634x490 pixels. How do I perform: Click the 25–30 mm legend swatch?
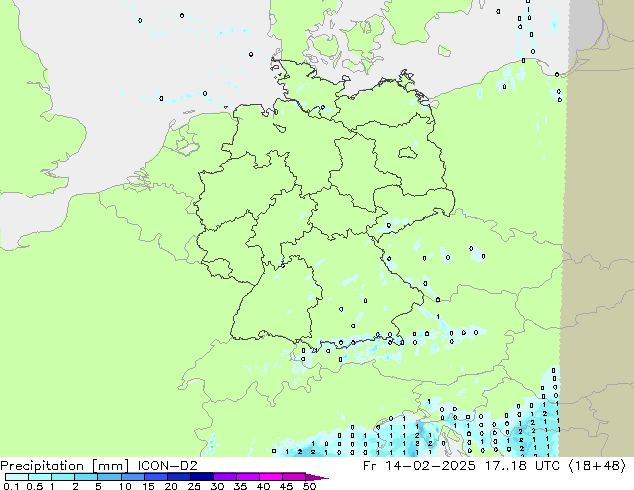tap(201, 477)
